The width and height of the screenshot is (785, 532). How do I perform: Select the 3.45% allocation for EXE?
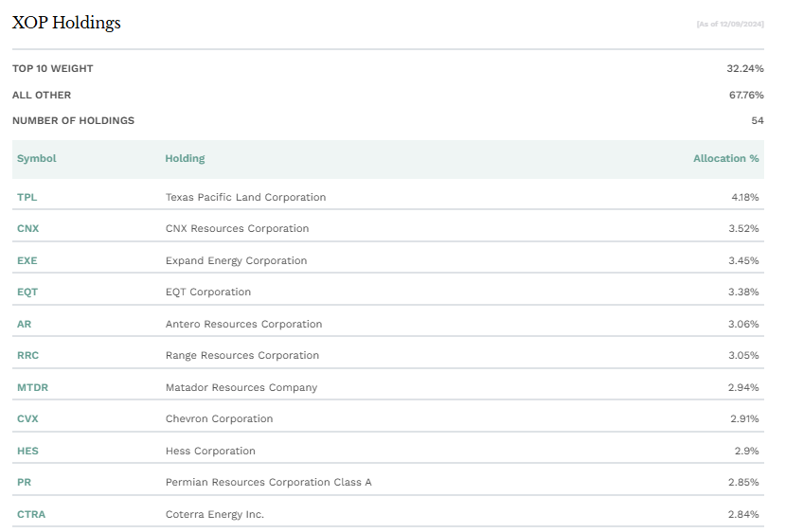743,260
